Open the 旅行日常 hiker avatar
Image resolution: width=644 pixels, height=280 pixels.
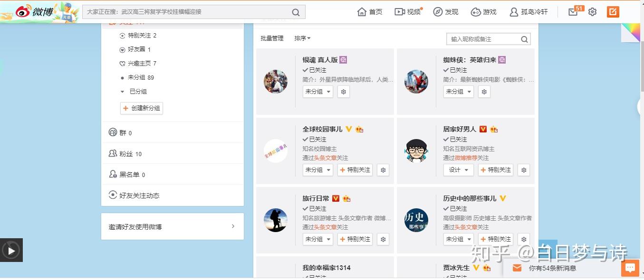tap(276, 220)
